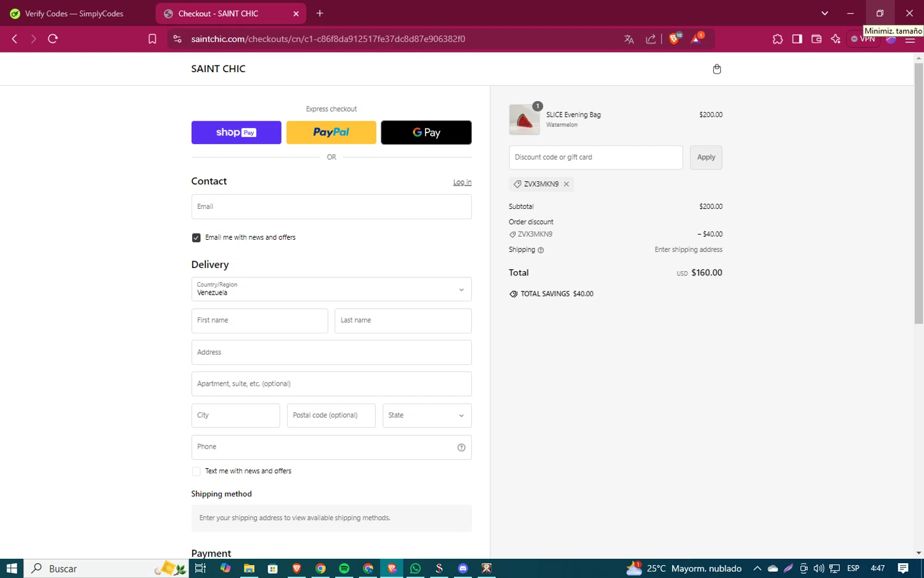
Task: Click the shipping info question icon
Action: (541, 250)
